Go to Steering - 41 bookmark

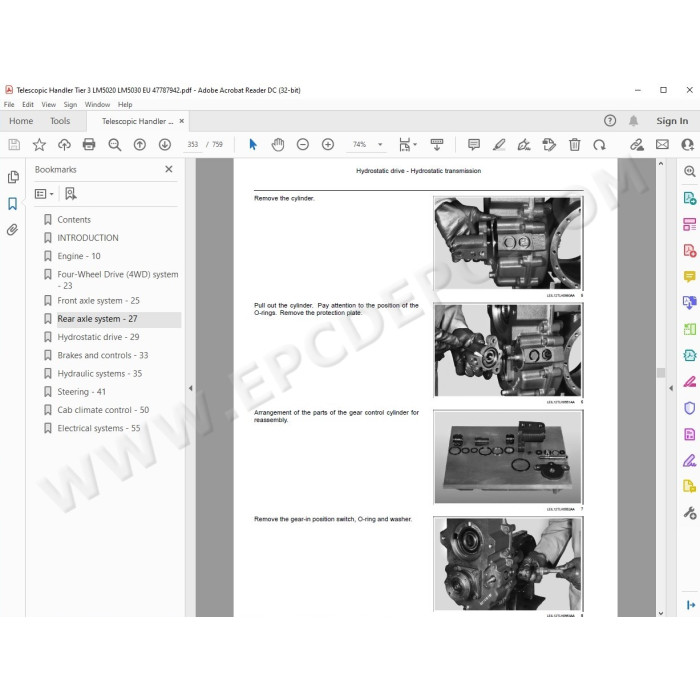[81, 392]
